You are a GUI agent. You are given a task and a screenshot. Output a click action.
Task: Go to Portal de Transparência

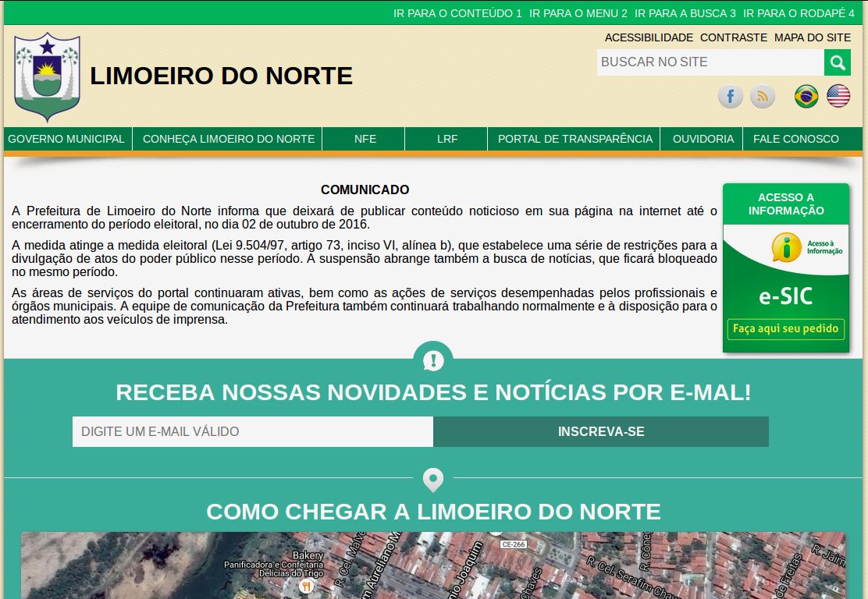click(575, 139)
